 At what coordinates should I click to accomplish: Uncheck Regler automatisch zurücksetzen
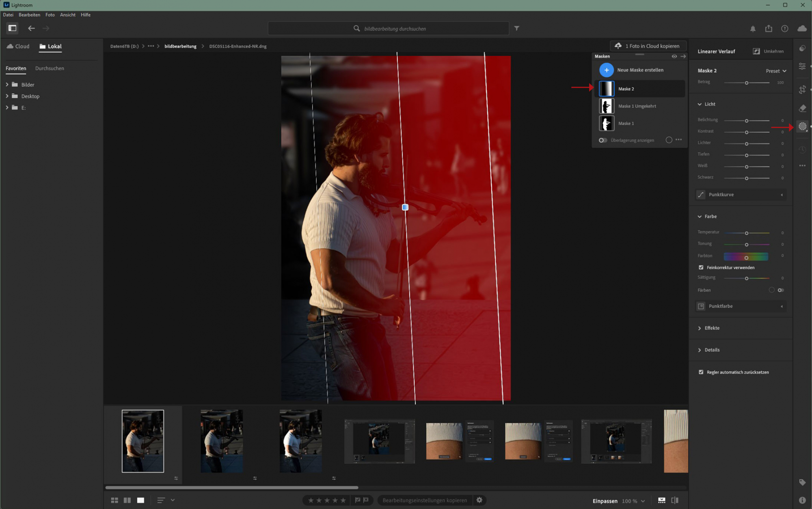point(701,372)
